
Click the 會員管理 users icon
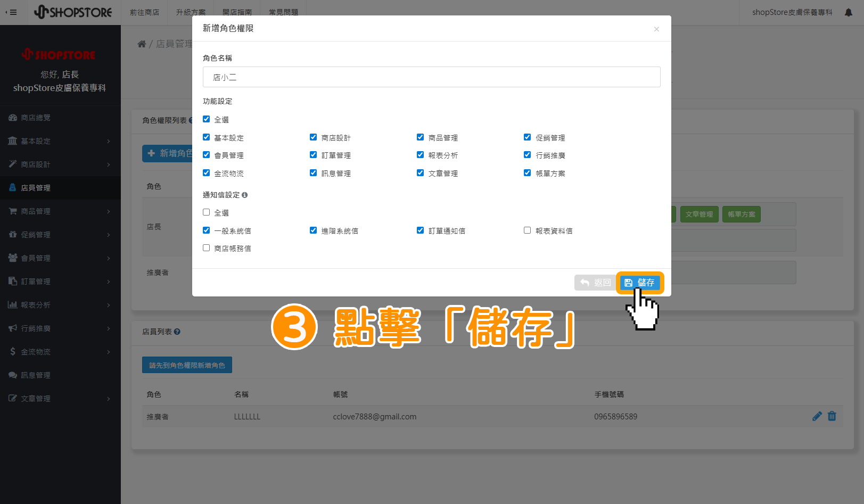pyautogui.click(x=13, y=258)
